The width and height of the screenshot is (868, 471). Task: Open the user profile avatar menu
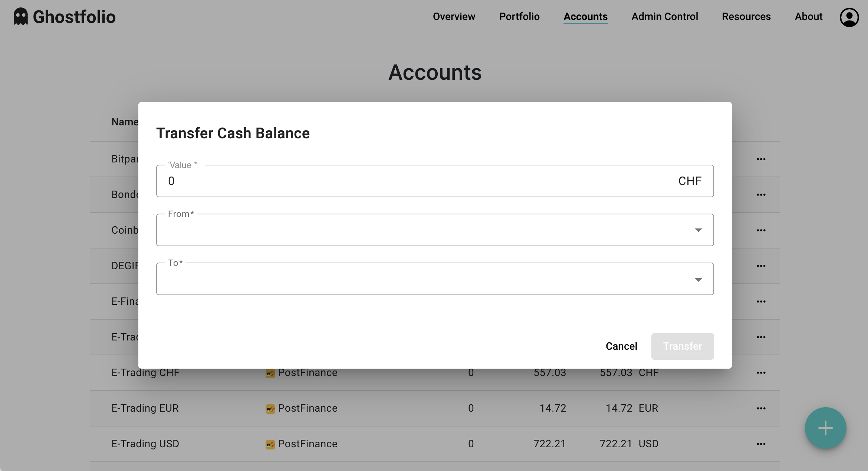pos(849,17)
